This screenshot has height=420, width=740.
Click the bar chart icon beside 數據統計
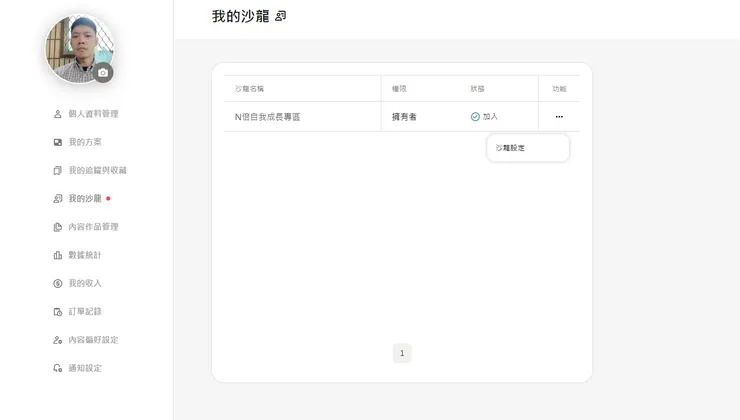(58, 255)
